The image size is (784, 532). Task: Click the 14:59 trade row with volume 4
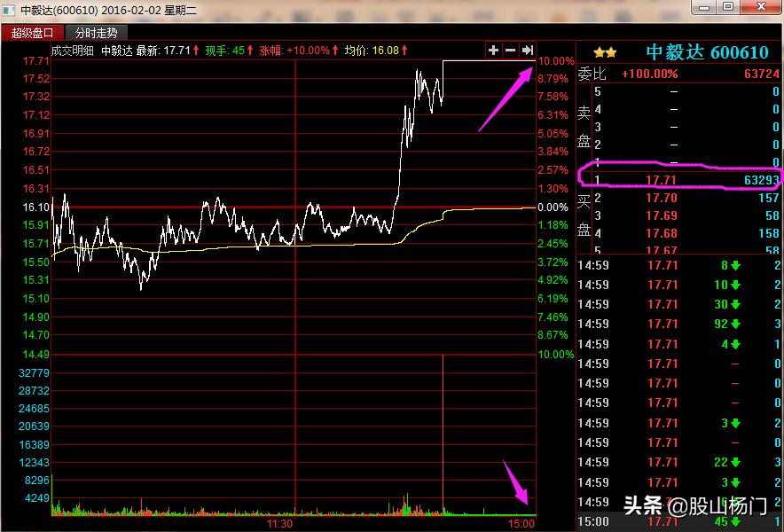680,344
